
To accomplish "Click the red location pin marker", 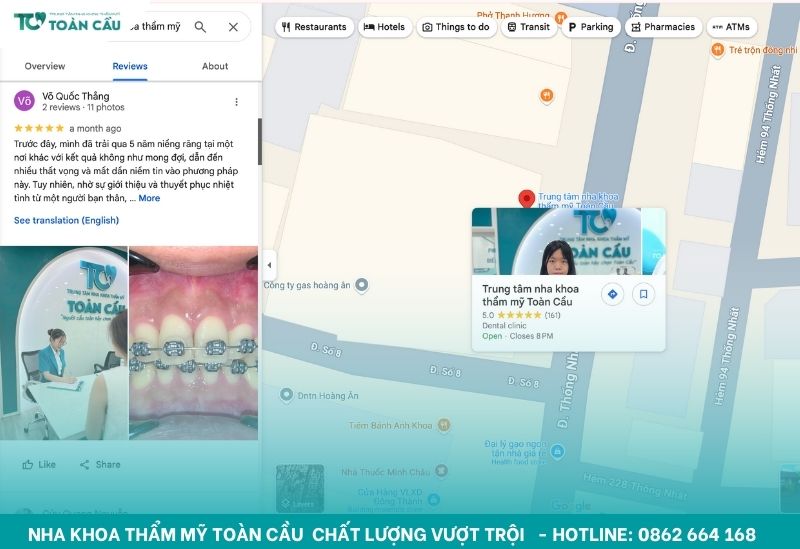I will tap(527, 199).
